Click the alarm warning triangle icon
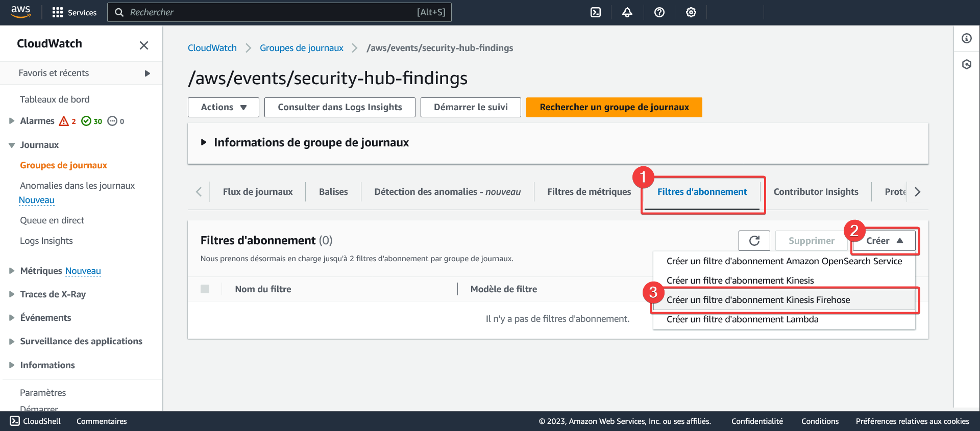The height and width of the screenshot is (431, 980). 64,121
